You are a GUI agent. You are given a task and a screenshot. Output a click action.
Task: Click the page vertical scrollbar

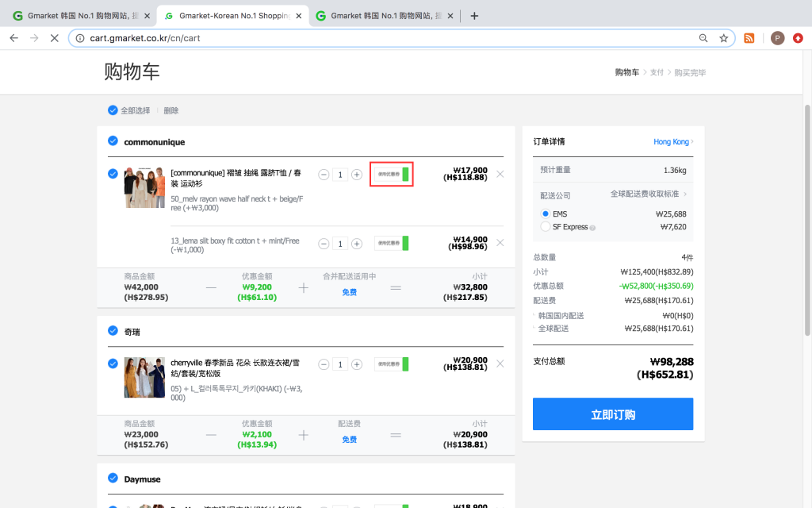tap(806, 220)
